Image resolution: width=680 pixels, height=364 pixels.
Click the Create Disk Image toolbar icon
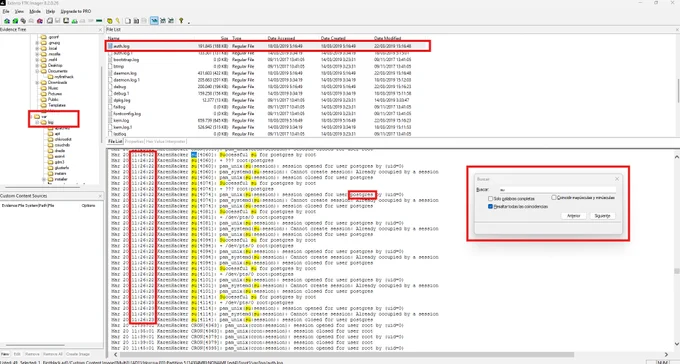point(49,20)
